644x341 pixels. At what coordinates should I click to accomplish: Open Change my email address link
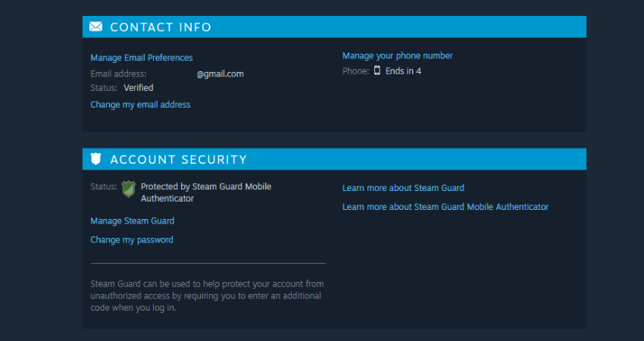(x=140, y=105)
